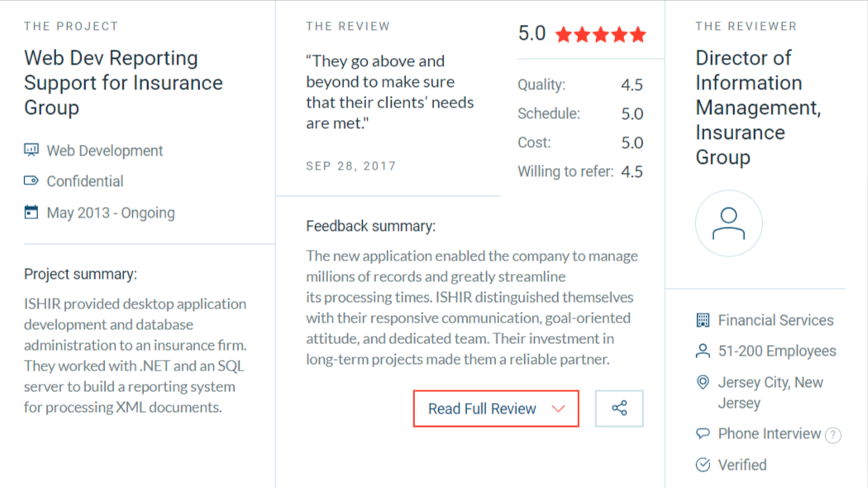
Task: Click the chevron arrow on Read Full Review
Action: coord(558,409)
